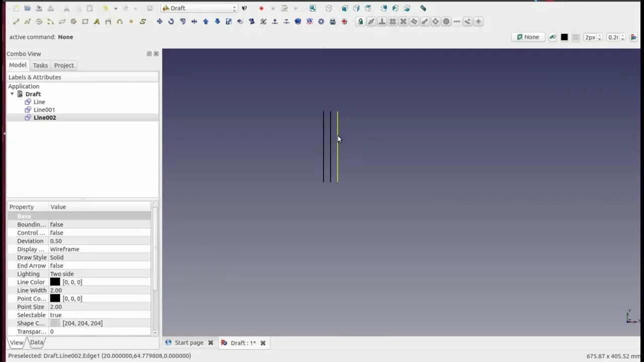Activate the Draft Rectangle tool
Viewport: 644px width, 362px height.
tap(85, 21)
